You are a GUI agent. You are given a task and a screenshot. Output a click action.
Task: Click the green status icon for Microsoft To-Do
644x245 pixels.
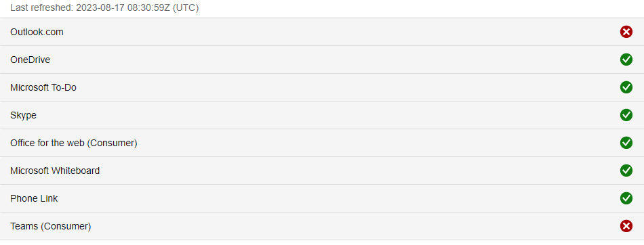tap(626, 87)
